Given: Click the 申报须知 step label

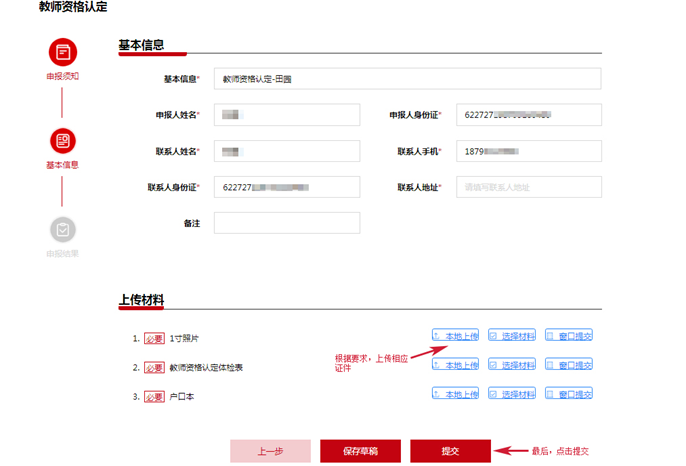Looking at the screenshot, I should (x=63, y=76).
